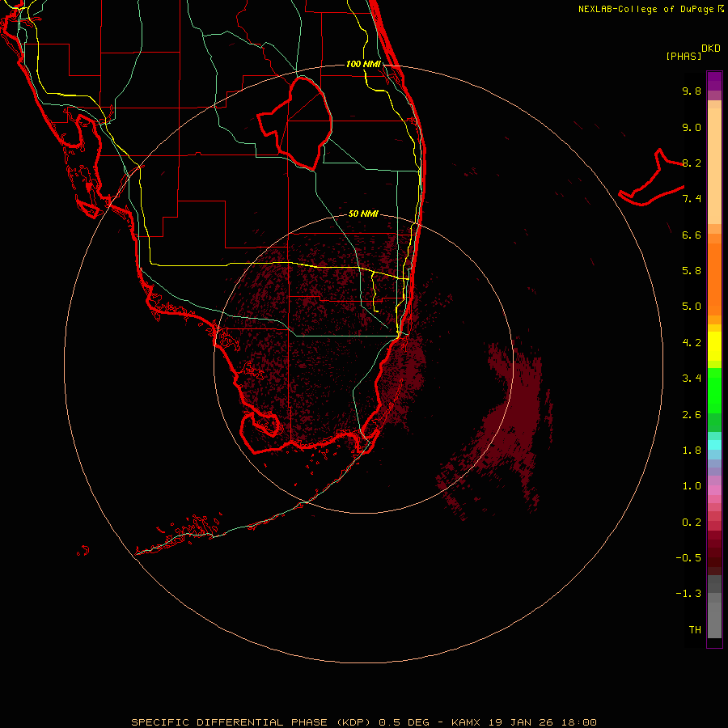This screenshot has height=728, width=728.
Task: Select the 7.4 legend value
Action: pos(692,199)
